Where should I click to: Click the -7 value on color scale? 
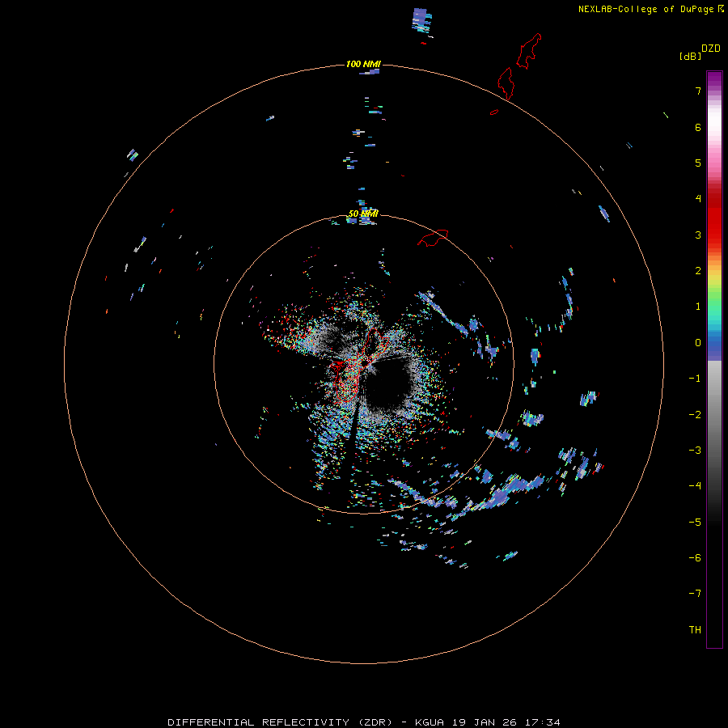click(695, 594)
